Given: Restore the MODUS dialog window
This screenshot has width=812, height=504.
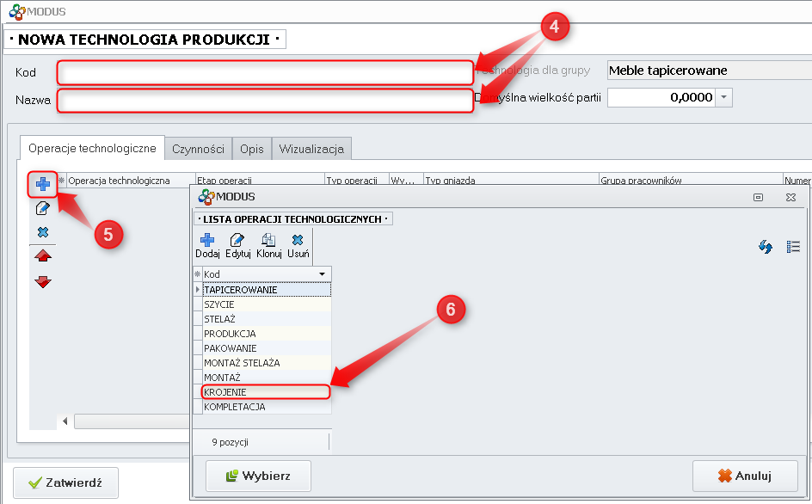Looking at the screenshot, I should pos(758,197).
